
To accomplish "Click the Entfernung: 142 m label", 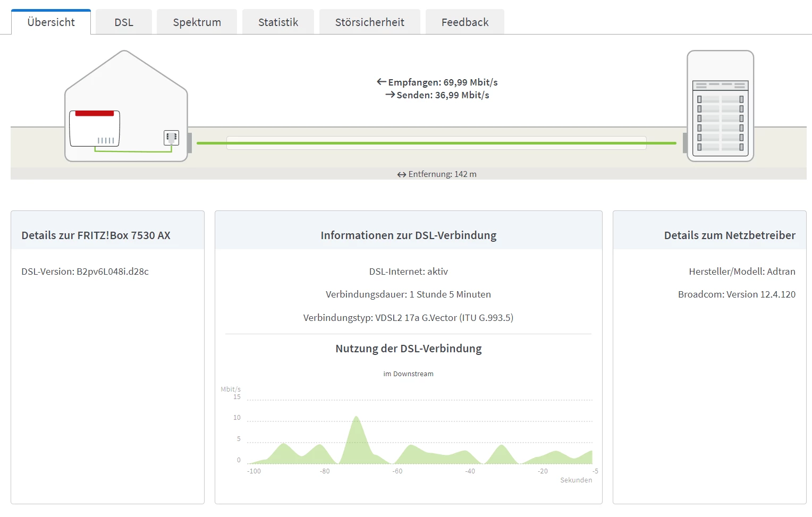I will (442, 174).
